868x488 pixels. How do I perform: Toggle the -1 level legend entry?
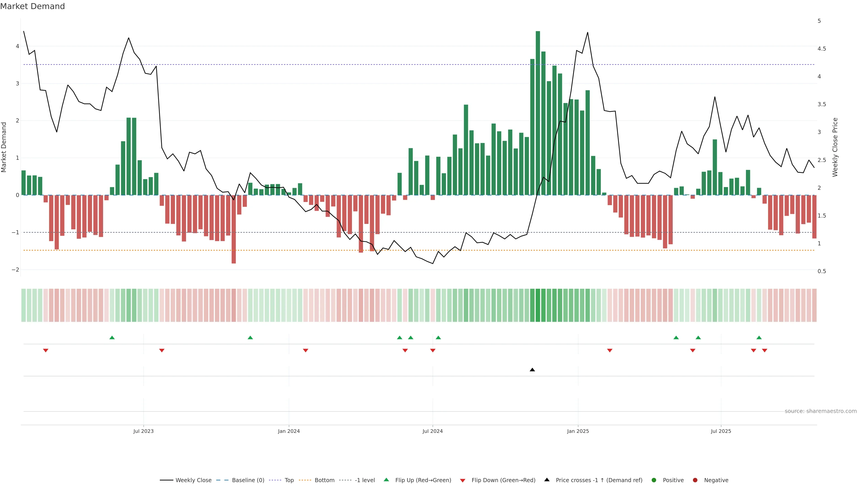[x=365, y=480]
